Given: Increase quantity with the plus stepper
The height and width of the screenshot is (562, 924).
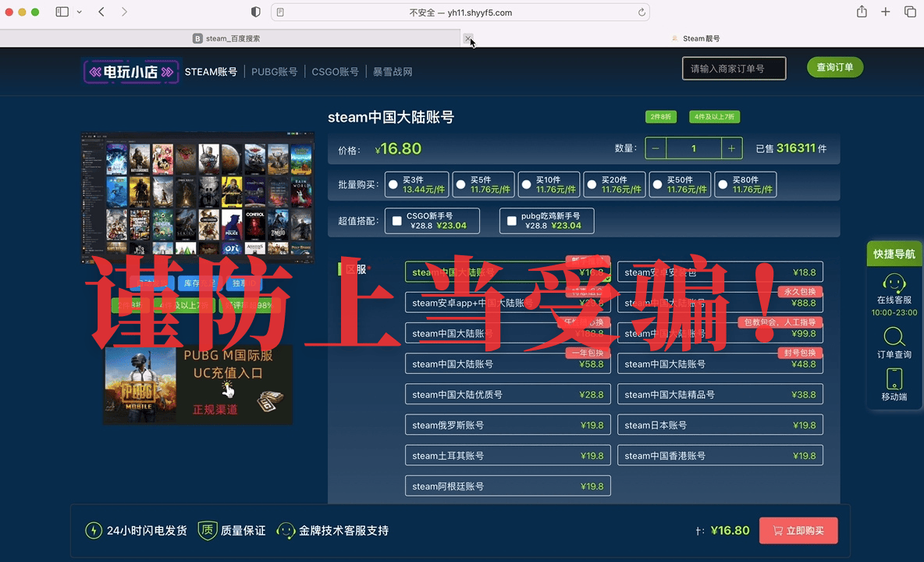Looking at the screenshot, I should point(730,148).
